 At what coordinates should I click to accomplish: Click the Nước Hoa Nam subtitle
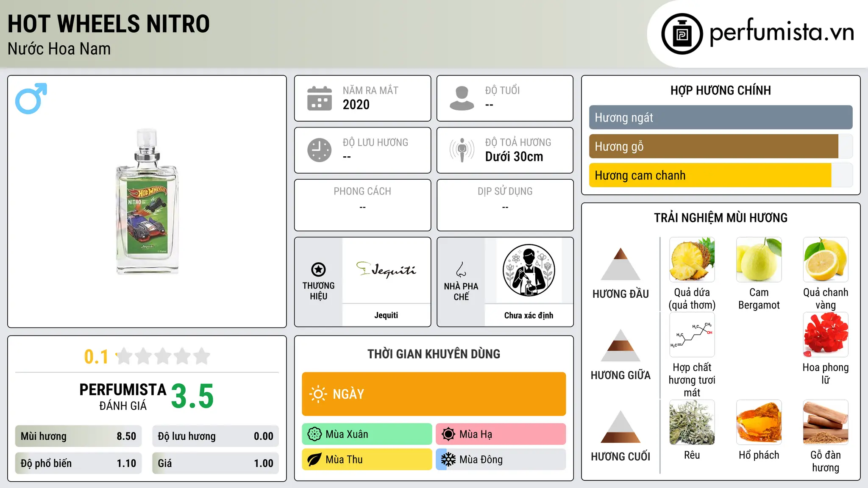[59, 49]
